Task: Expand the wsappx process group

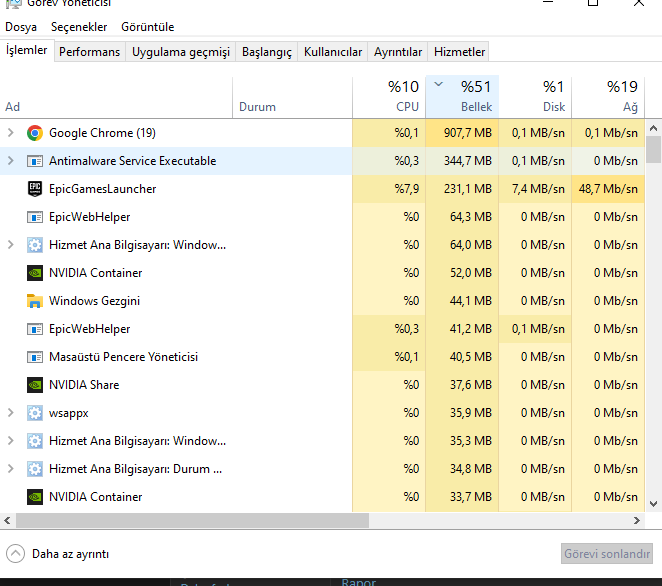Action: pyautogui.click(x=11, y=413)
